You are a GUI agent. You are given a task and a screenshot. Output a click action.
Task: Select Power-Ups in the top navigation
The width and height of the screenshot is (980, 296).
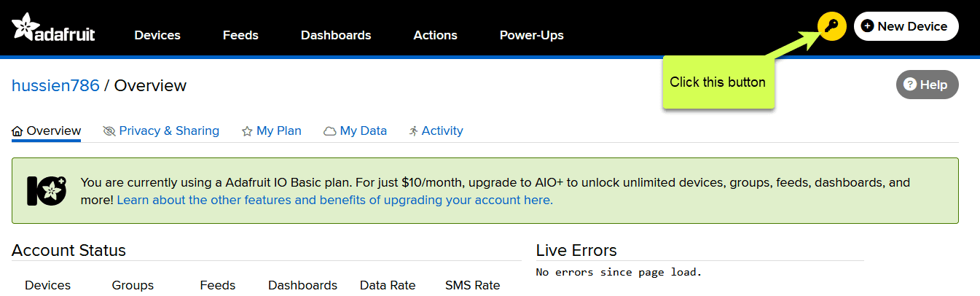click(531, 35)
